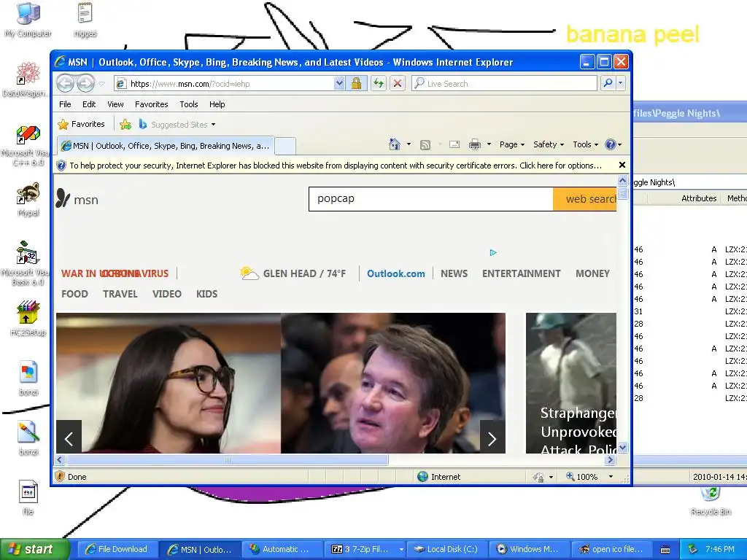Close the security information bar

point(622,166)
